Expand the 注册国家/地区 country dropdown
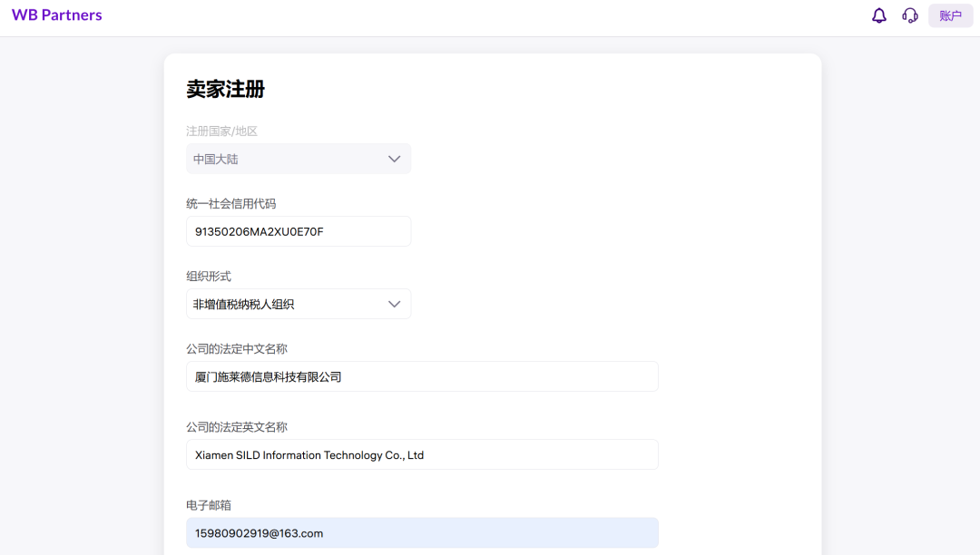The height and width of the screenshot is (555, 980). (x=299, y=158)
